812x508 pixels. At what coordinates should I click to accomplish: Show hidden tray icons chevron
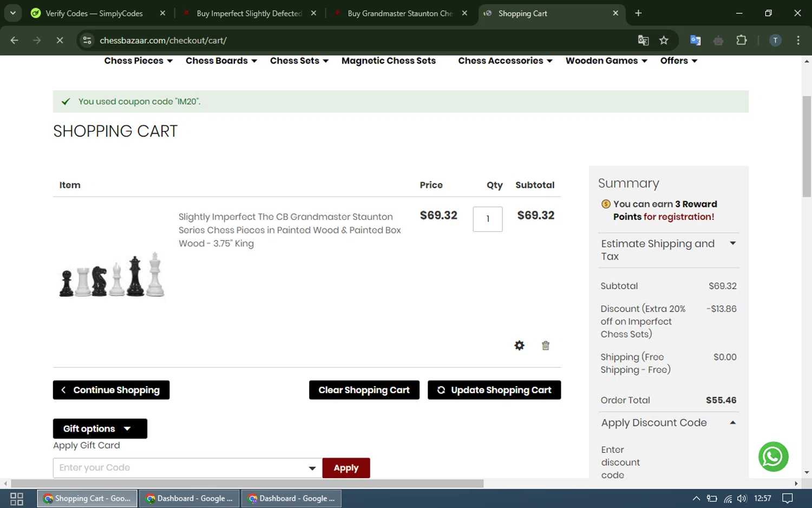pyautogui.click(x=696, y=498)
